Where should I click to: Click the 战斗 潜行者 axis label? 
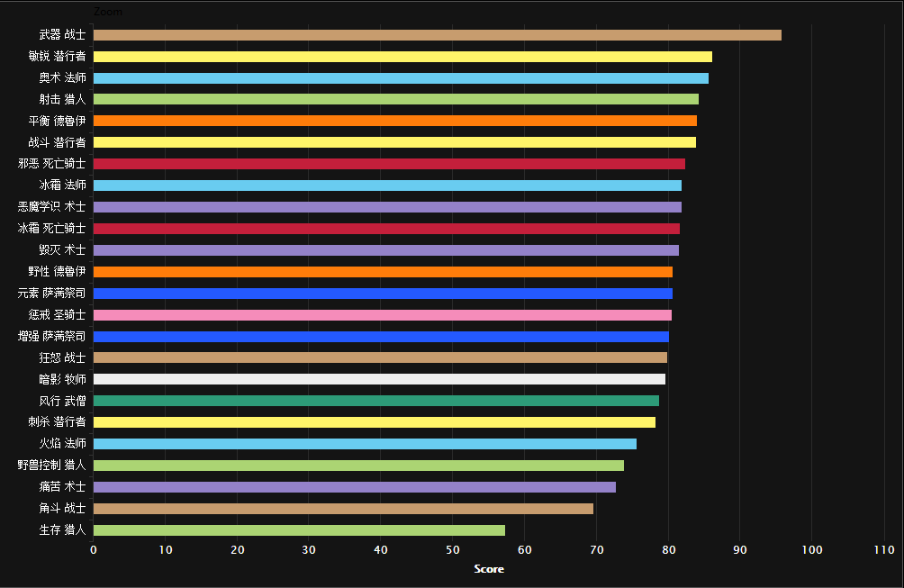click(57, 142)
